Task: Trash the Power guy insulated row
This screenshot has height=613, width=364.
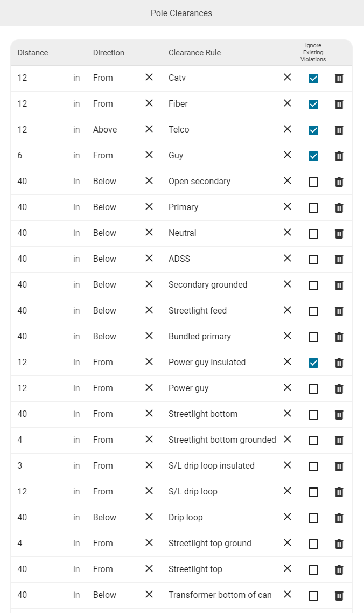Action: 339,363
